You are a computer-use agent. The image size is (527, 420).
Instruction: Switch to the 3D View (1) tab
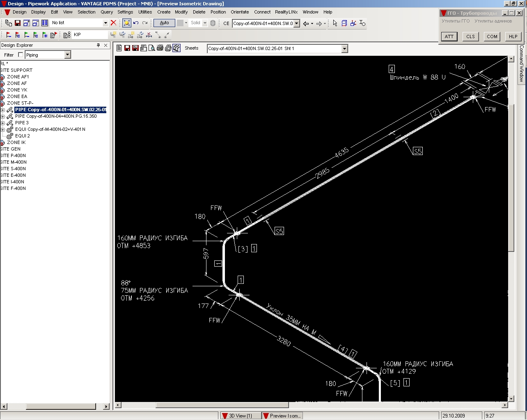click(241, 415)
